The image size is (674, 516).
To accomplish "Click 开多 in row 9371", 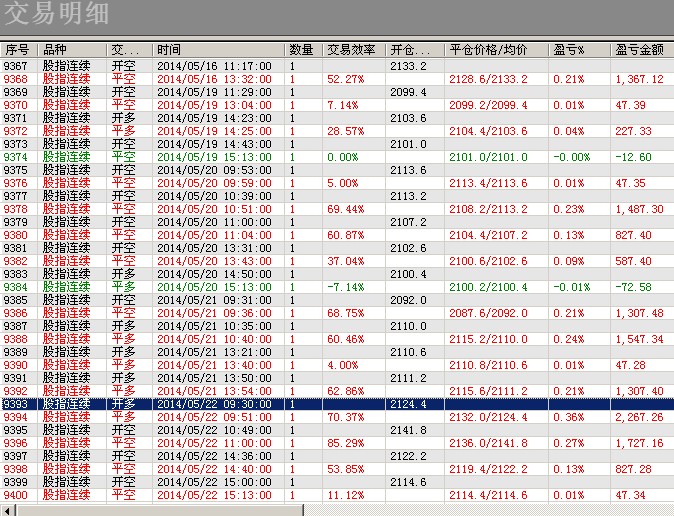I will pyautogui.click(x=123, y=118).
